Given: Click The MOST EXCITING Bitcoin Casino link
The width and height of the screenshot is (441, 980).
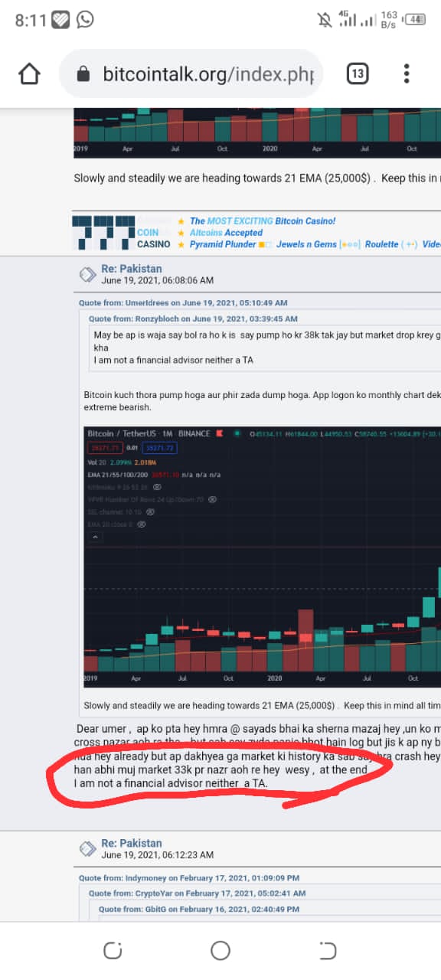Looking at the screenshot, I should [263, 221].
